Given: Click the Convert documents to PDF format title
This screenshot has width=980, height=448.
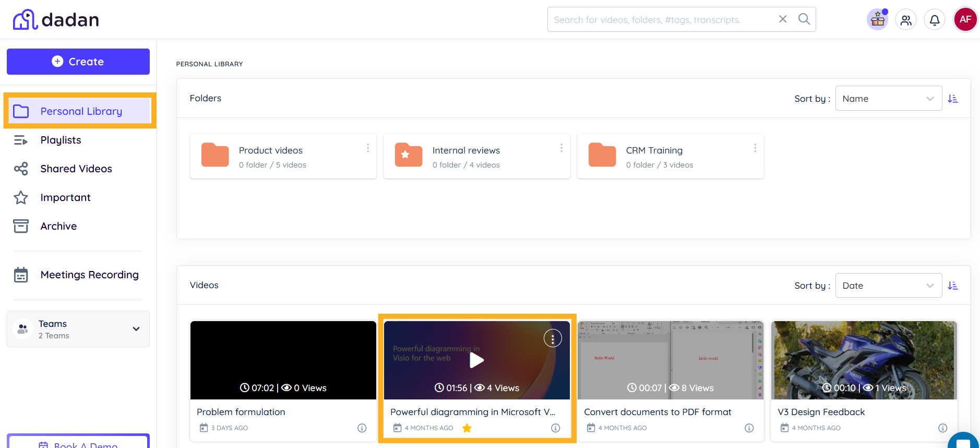Looking at the screenshot, I should [x=658, y=412].
